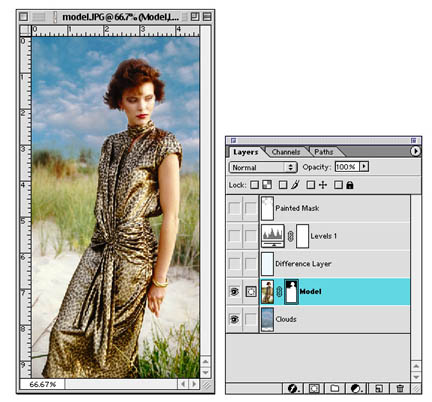Click the padlock lock all icon
Viewport: 432px width, 402px height.
tap(350, 185)
